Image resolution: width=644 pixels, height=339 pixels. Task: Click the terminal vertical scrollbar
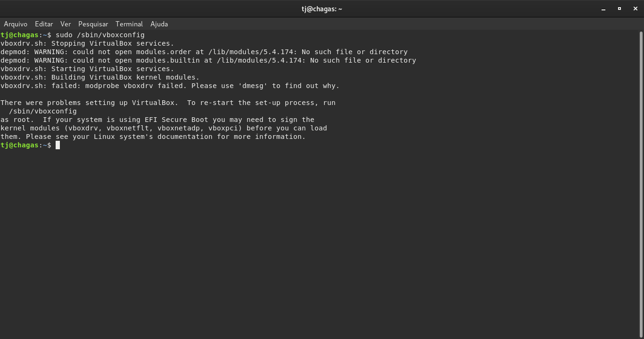641,184
